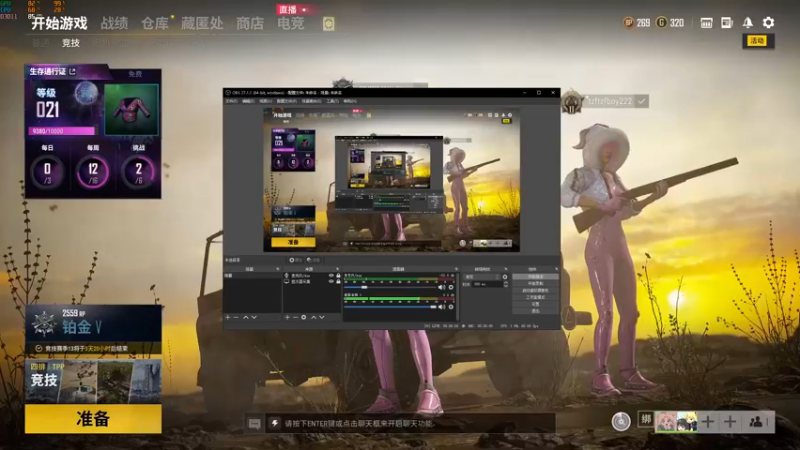Viewport: 800px width, 450px height.
Task: Mute first audio track speaker icon
Action: (x=442, y=287)
